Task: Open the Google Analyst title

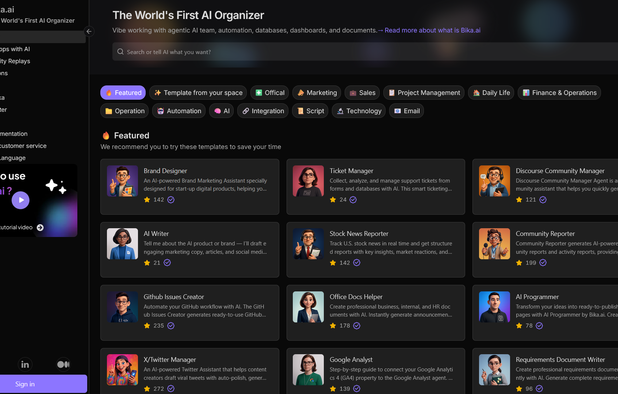Action: 351,360
